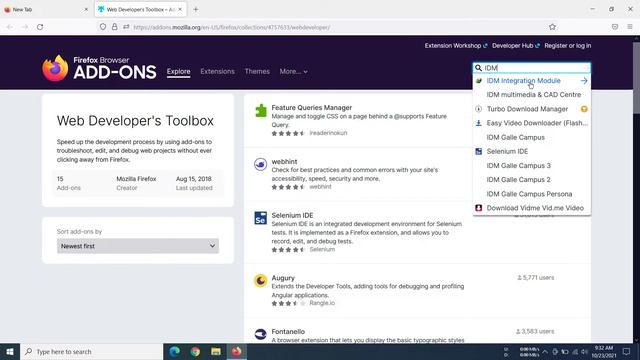Open Google Chrome from taskbar
Image resolution: width=640 pixels, height=360 pixels.
pyautogui.click(x=195, y=351)
